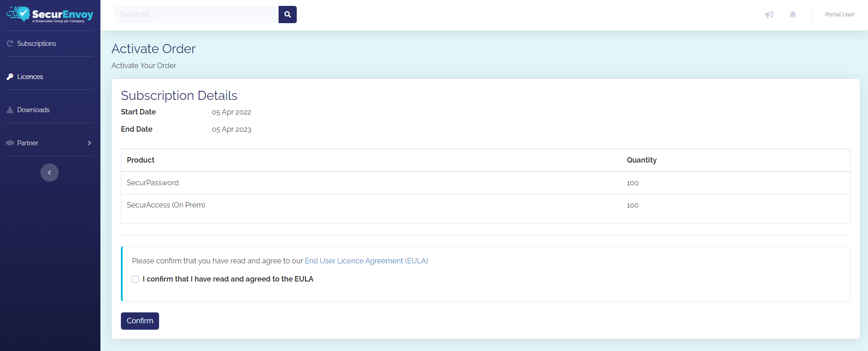868x351 pixels.
Task: Click the Subscription Details heading
Action: click(x=179, y=95)
